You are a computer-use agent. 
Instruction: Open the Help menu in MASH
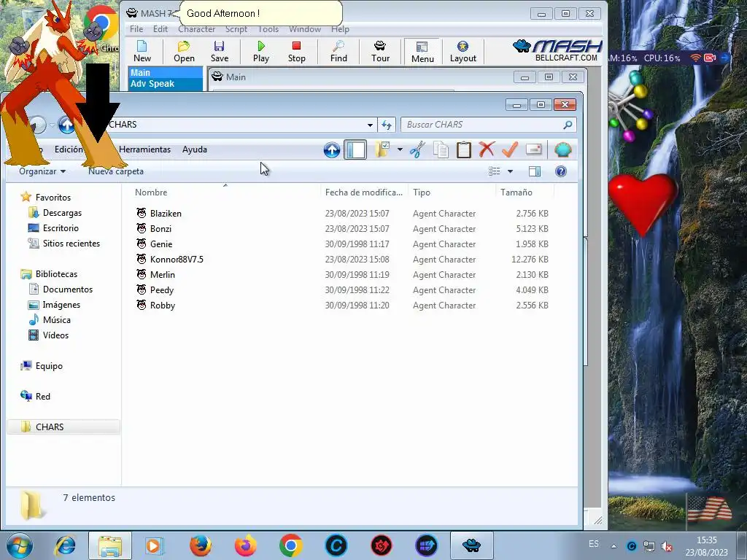[340, 29]
